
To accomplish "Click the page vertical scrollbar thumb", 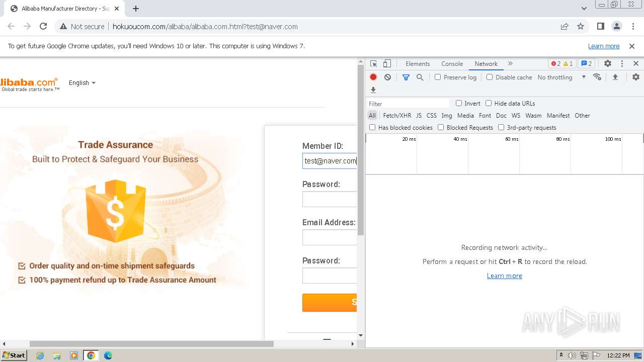I will [361, 150].
